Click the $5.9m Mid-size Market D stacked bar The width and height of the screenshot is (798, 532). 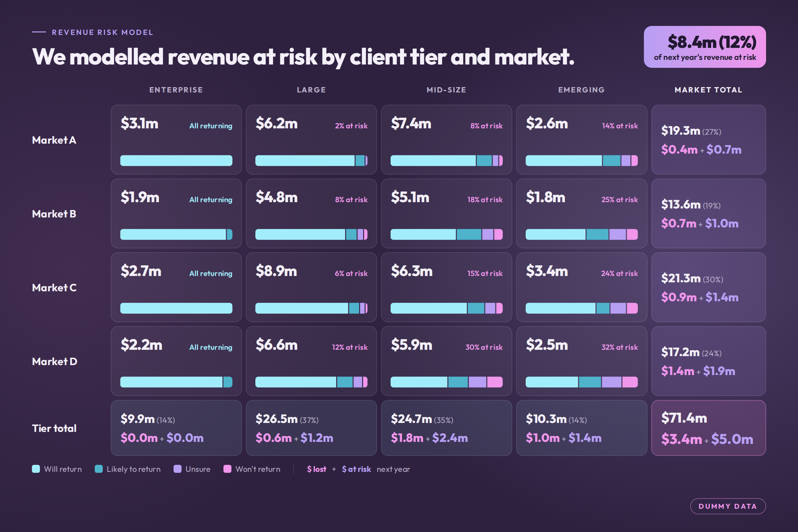(x=447, y=382)
